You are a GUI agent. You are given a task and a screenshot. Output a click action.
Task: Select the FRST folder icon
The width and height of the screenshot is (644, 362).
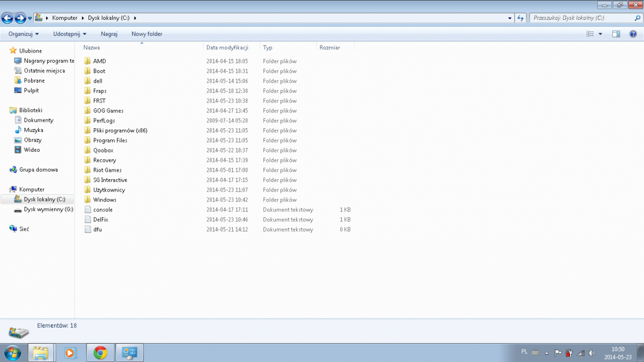click(88, 101)
